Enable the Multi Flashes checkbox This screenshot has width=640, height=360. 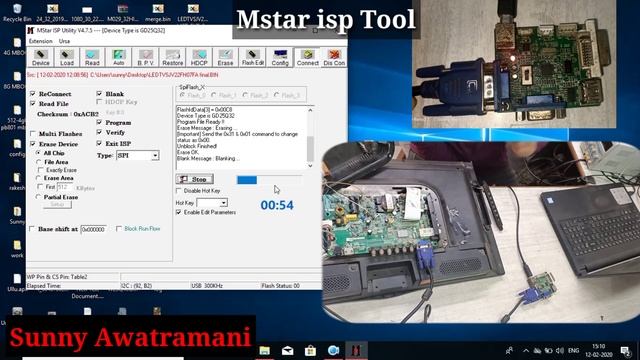[x=33, y=133]
